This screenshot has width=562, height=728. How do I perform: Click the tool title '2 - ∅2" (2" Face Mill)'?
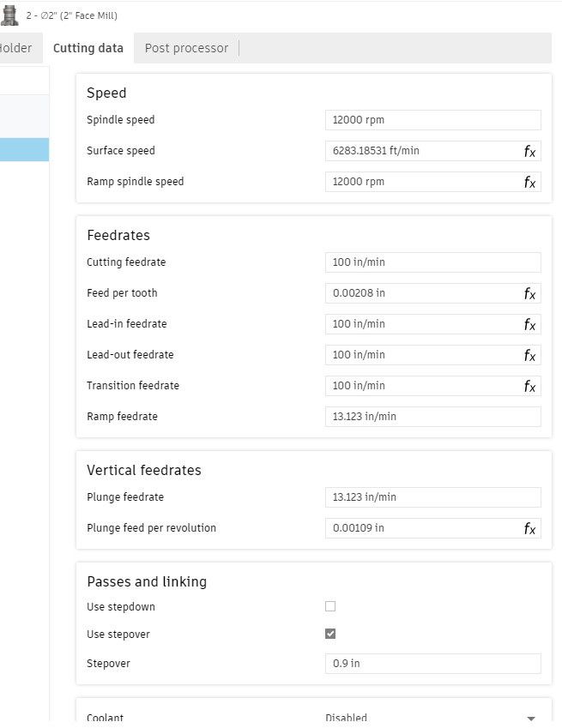tap(71, 15)
